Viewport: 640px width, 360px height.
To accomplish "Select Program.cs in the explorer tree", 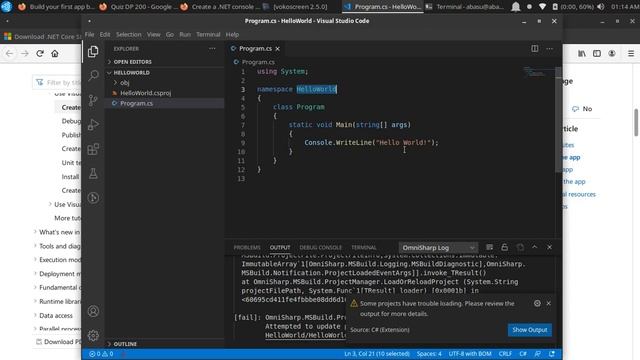I will [136, 104].
